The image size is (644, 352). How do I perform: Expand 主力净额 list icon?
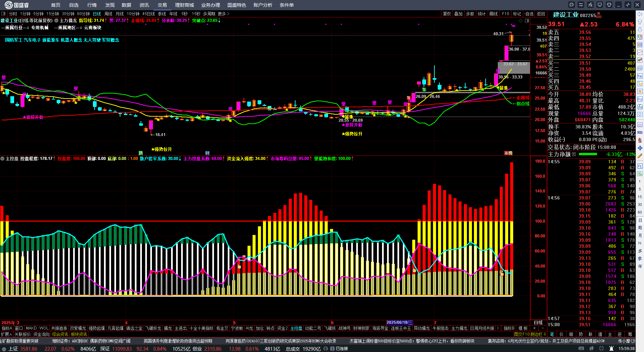(x=574, y=154)
